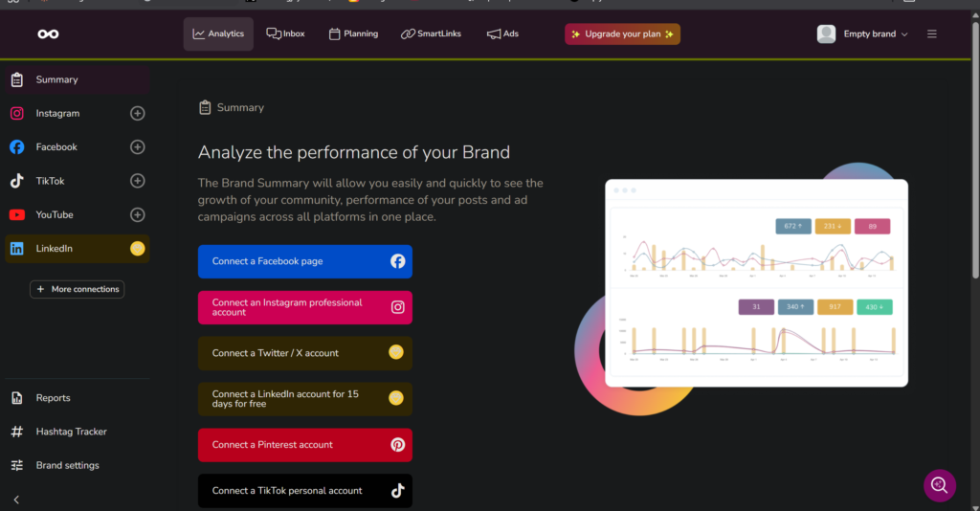Click the analytics chart preview image
This screenshot has width=980, height=511.
pos(756,282)
